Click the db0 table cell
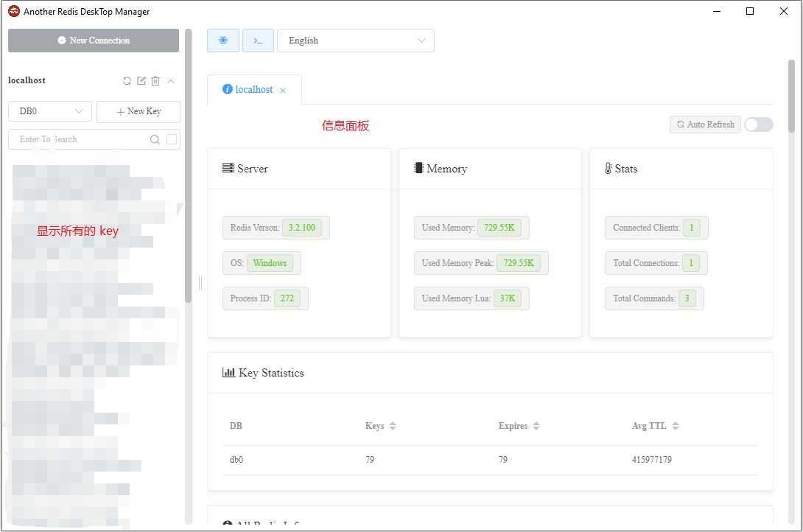Viewport: 803px width, 532px height. 236,460
